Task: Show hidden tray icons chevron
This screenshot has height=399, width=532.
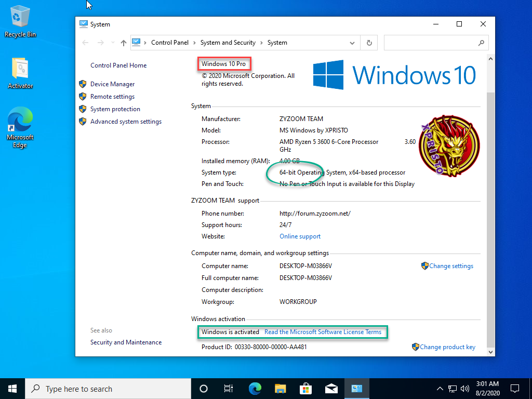Action: click(x=440, y=389)
